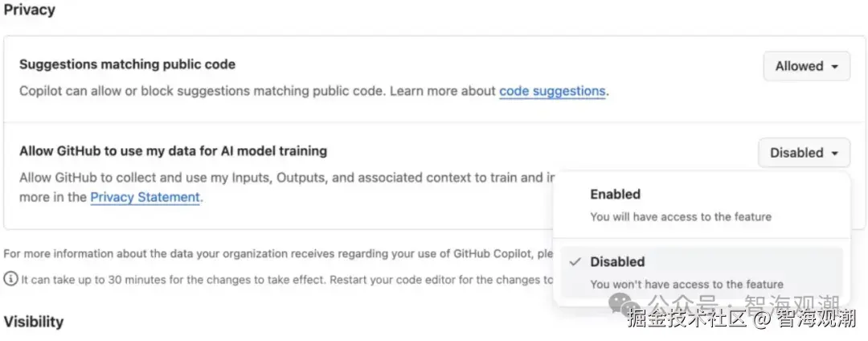The height and width of the screenshot is (341, 868).
Task: Open the Privacy Statement link
Action: [x=145, y=197]
